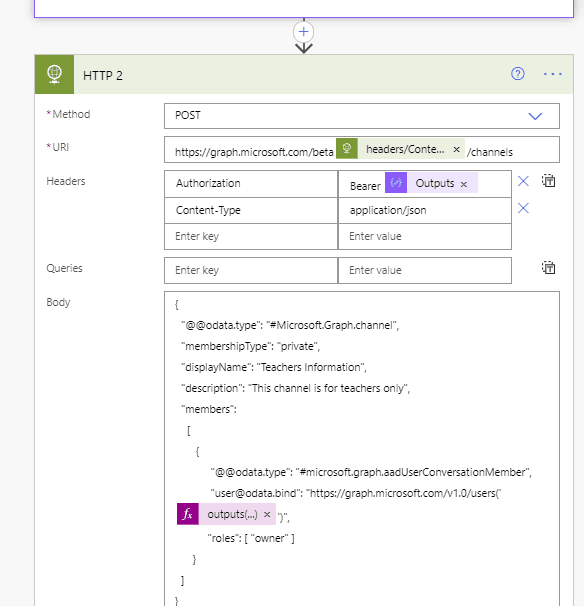
Task: Click the Queries Enter key field
Action: tap(251, 271)
